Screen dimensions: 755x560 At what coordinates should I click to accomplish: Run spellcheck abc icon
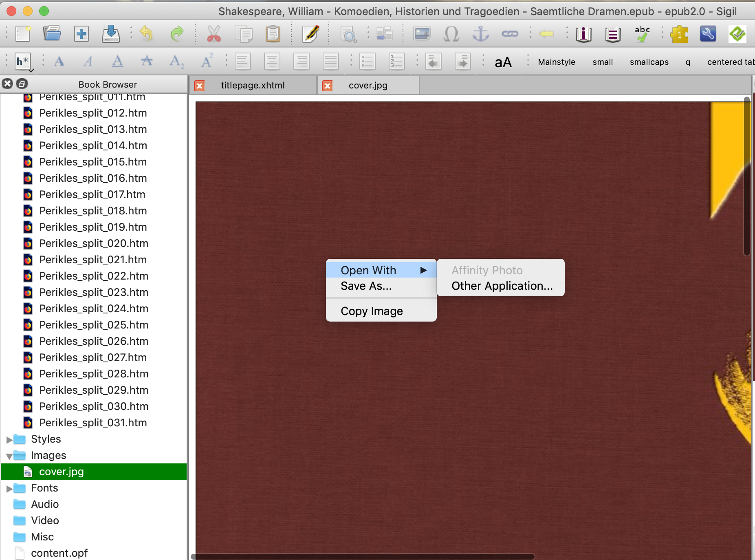(642, 34)
